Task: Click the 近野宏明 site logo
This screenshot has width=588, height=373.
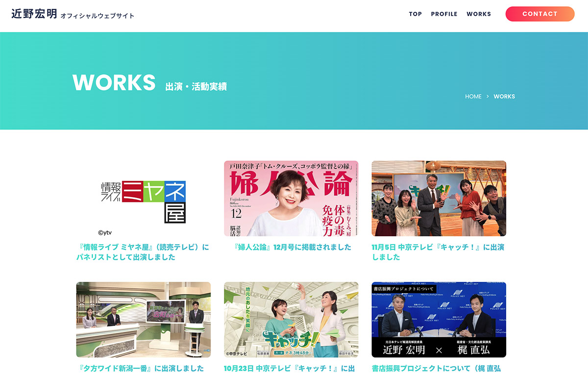Action: tap(34, 14)
